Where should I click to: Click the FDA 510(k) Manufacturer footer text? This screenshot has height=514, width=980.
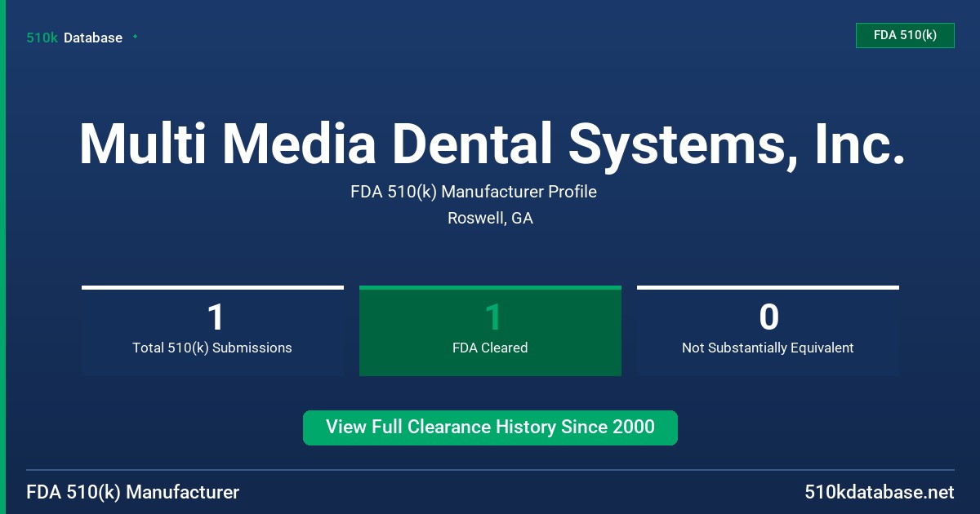click(x=133, y=492)
